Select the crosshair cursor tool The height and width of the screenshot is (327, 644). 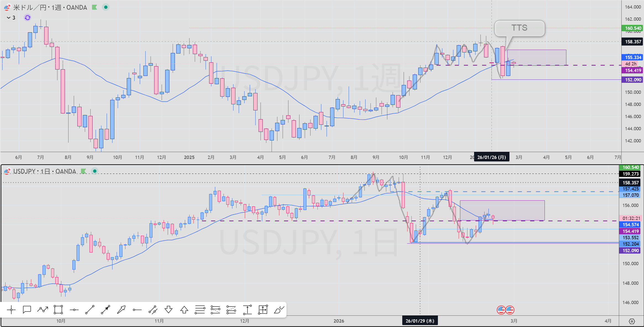point(11,310)
